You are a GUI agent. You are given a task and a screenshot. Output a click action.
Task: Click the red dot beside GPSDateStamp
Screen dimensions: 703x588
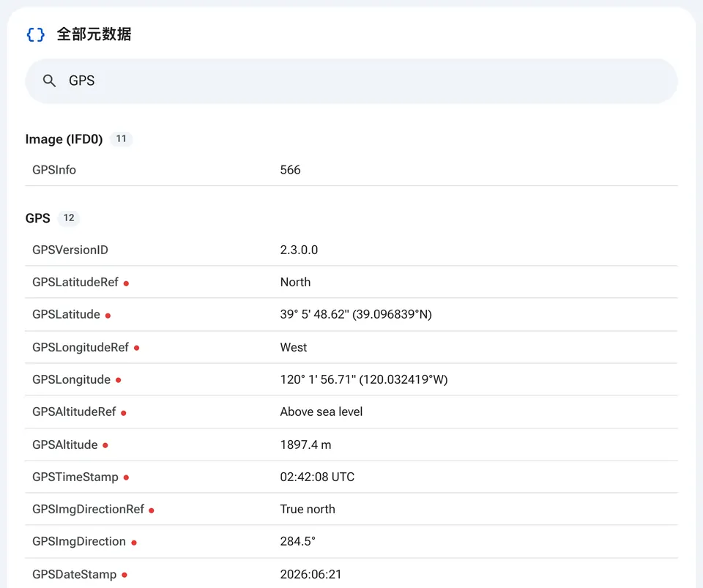pos(124,575)
